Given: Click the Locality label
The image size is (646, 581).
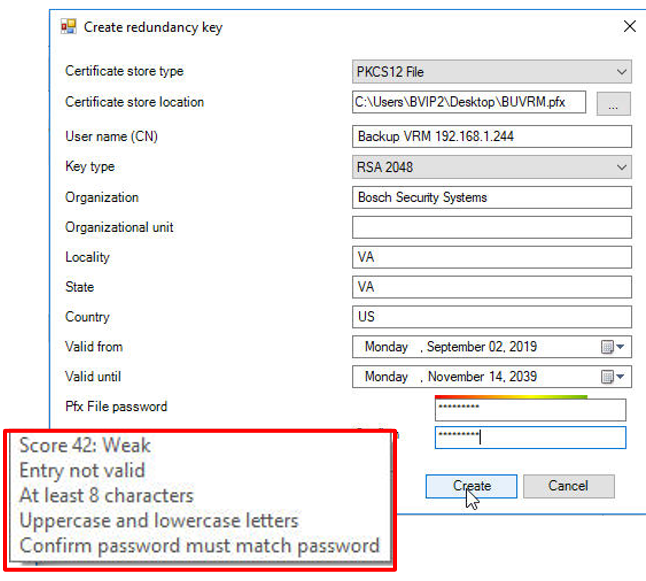Looking at the screenshot, I should [x=87, y=257].
